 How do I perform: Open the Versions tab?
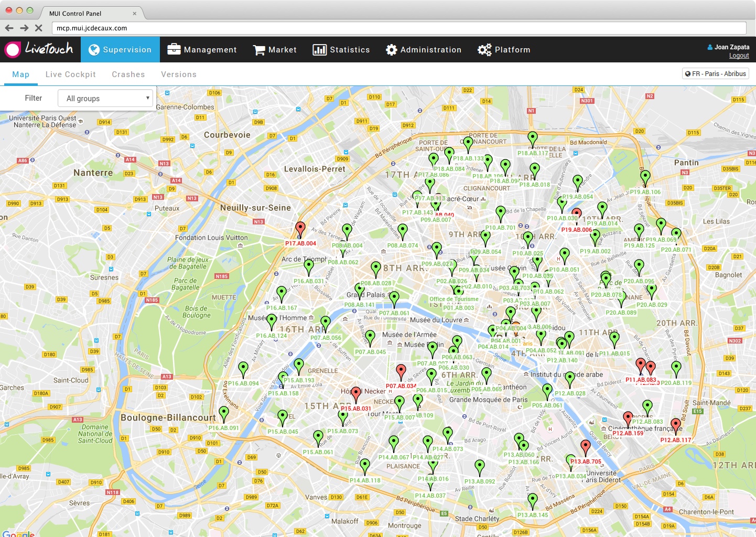(x=179, y=74)
